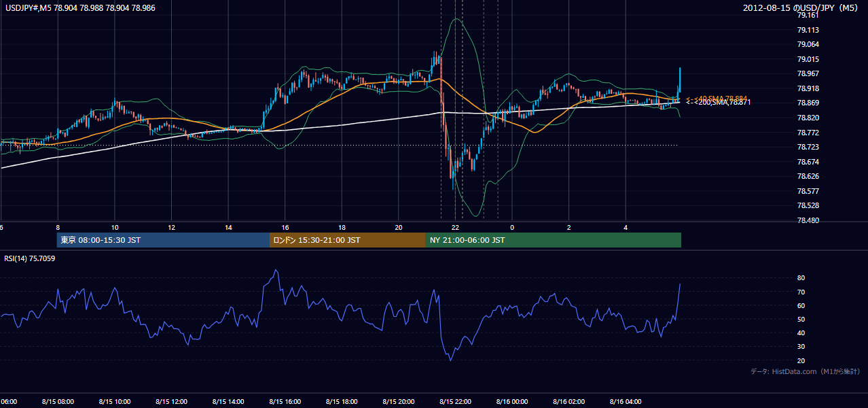This screenshot has width=868, height=408.
Task: Click price axis label 79.064
Action: point(808,44)
